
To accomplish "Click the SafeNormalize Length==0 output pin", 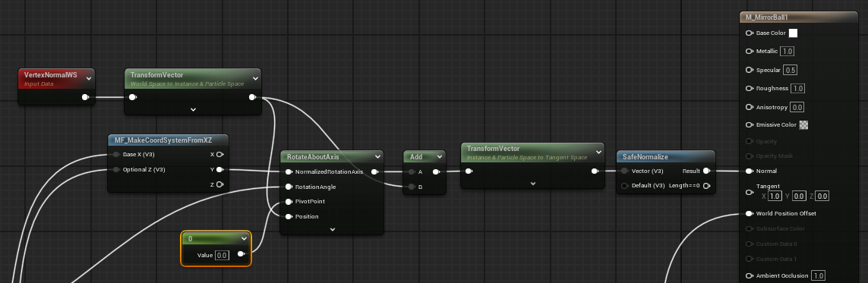I will coord(706,186).
